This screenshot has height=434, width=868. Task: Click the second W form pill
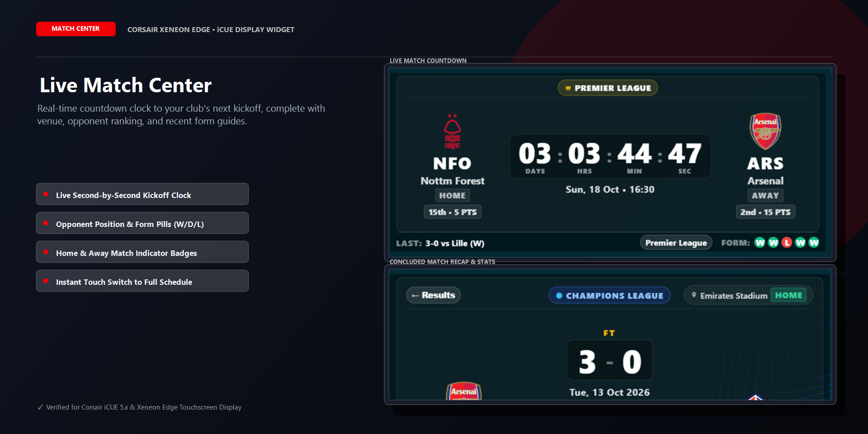pyautogui.click(x=774, y=243)
